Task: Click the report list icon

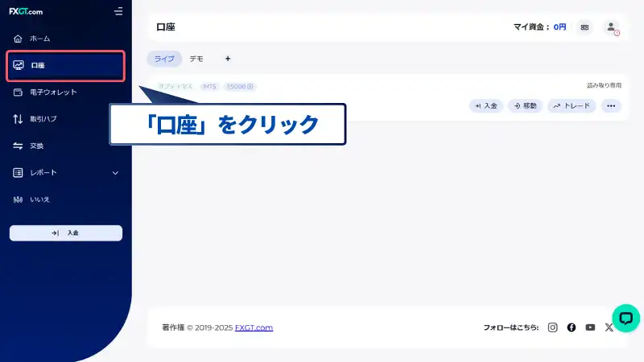Action: pos(18,173)
